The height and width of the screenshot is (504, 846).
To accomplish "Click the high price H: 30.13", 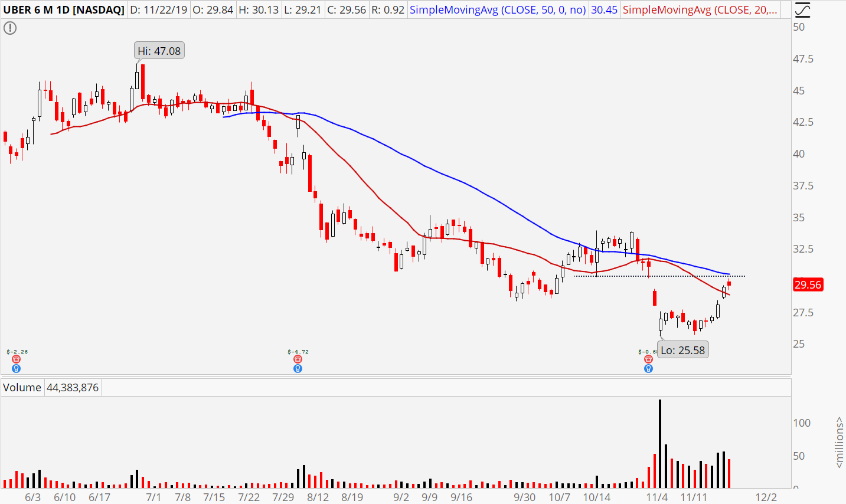I will [258, 10].
